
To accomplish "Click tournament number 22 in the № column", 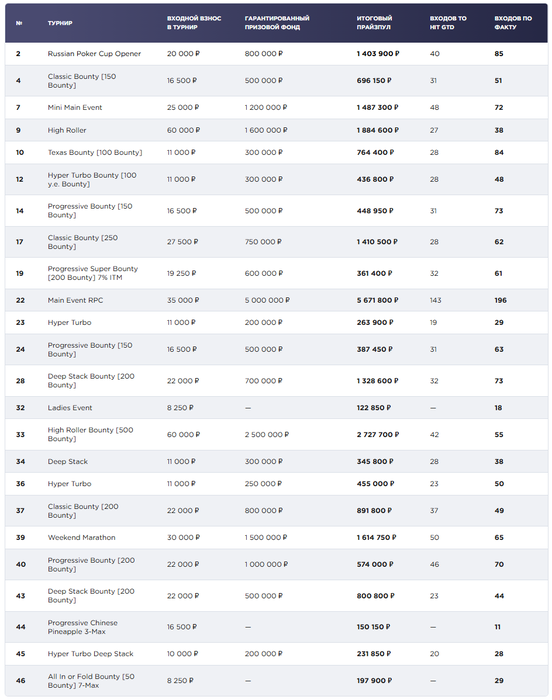I will (20, 300).
